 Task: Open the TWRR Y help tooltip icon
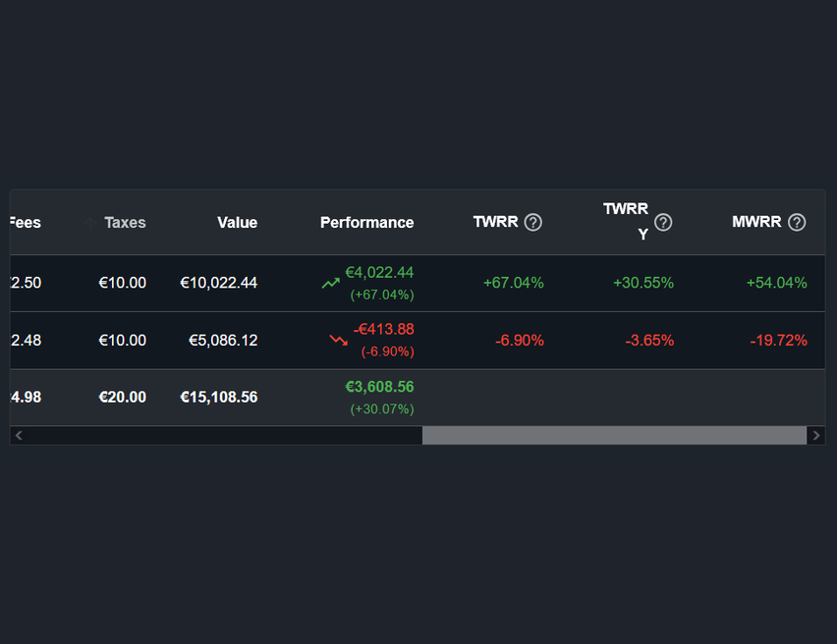(x=662, y=223)
